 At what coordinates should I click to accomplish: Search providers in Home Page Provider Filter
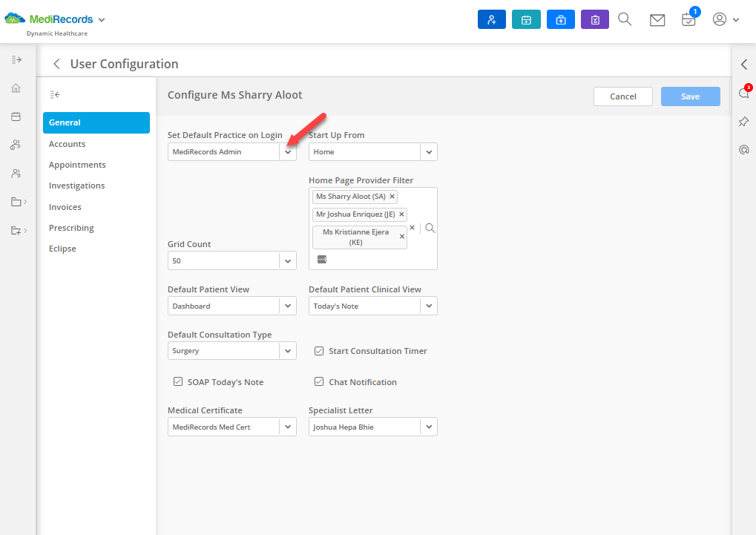[x=430, y=229]
